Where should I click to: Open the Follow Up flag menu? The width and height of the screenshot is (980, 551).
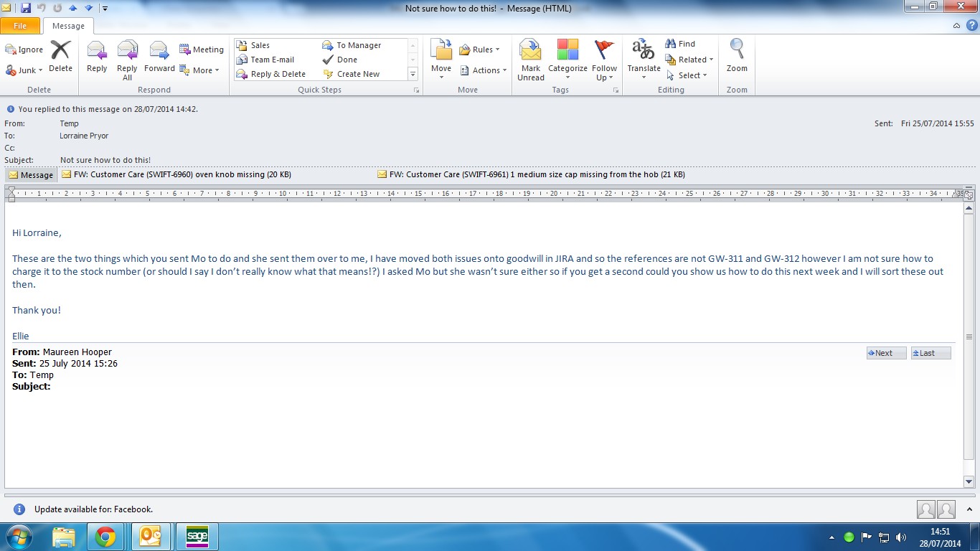click(x=605, y=60)
